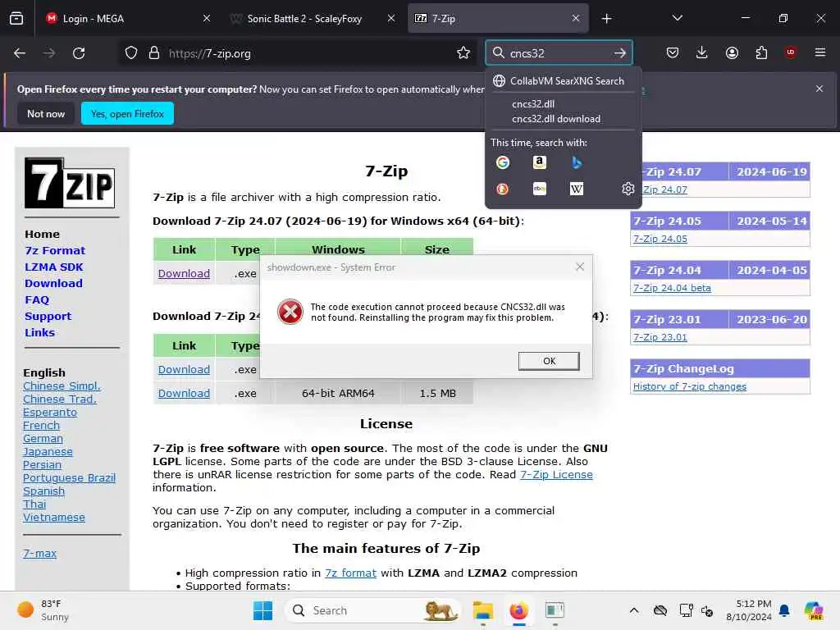Viewport: 840px width, 630px height.
Task: Click the uBlock Origin extension icon
Action: tap(791, 52)
